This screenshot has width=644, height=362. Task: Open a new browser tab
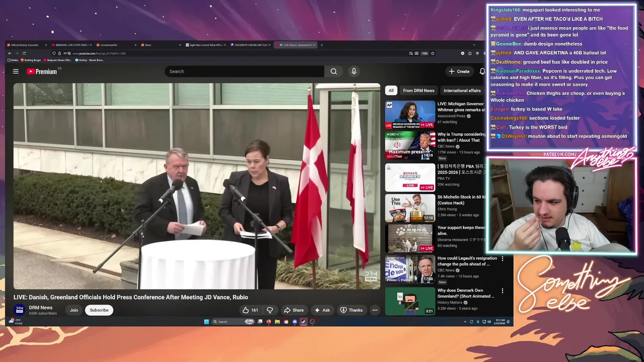click(x=321, y=45)
